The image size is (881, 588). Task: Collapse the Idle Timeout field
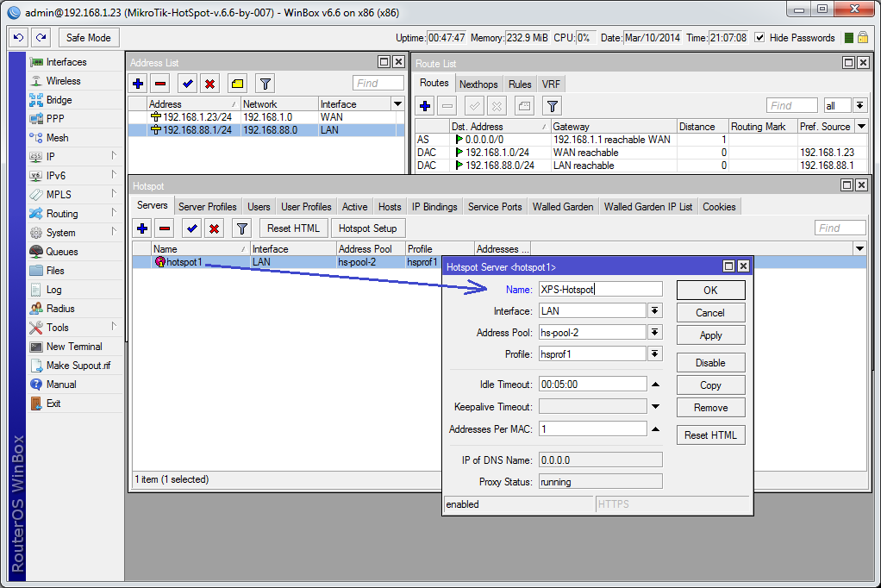(x=655, y=385)
